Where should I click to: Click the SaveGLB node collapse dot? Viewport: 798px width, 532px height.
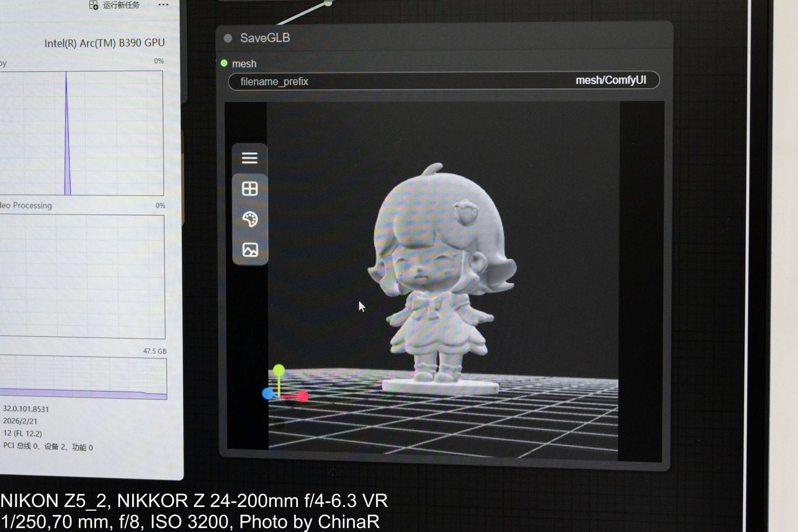click(228, 38)
